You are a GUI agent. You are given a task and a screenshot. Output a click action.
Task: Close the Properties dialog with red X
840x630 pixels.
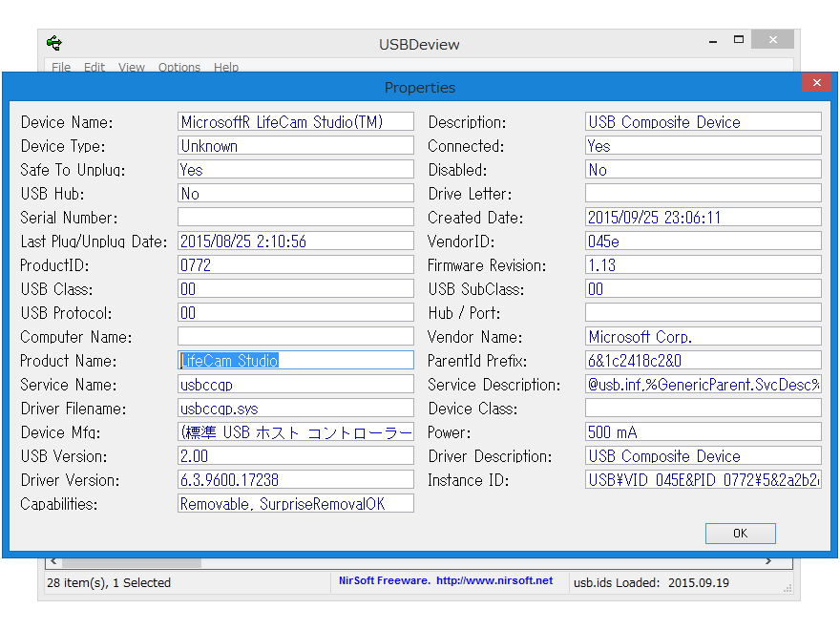817,82
